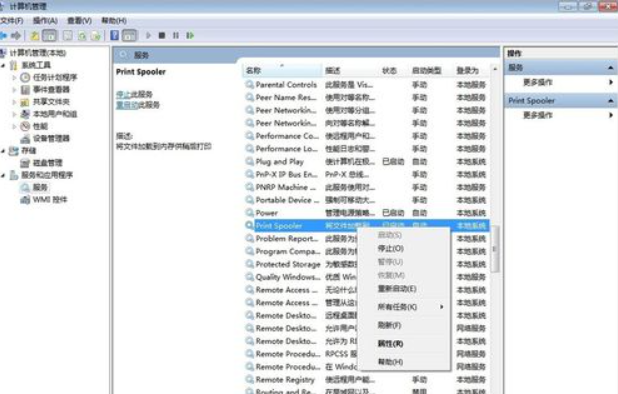
Task: Click the help question mark toolbar icon
Action: [x=114, y=35]
